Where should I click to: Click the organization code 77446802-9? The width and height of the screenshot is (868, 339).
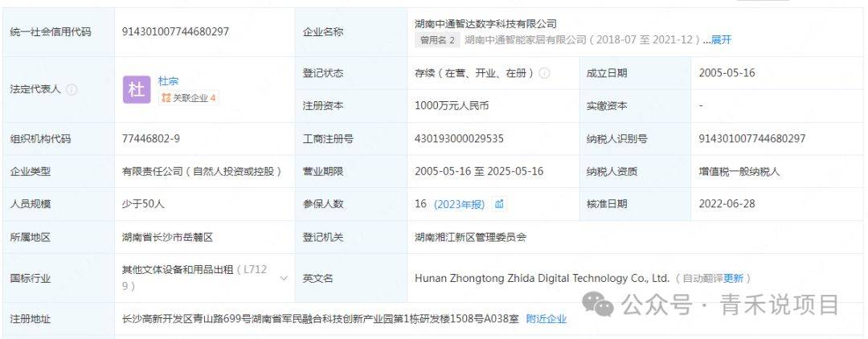click(x=150, y=138)
